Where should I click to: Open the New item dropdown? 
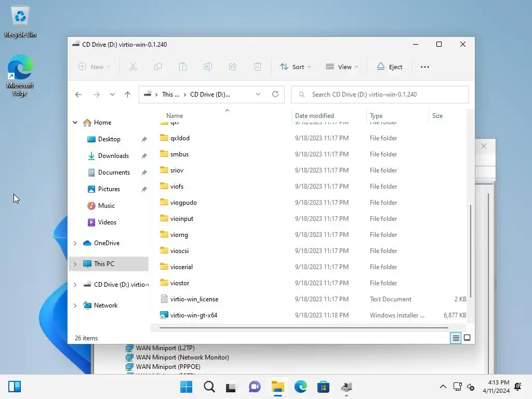[x=94, y=67]
